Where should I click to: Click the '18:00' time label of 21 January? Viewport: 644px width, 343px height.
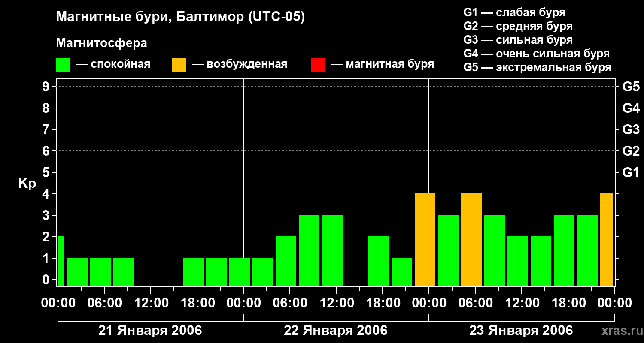(197, 303)
